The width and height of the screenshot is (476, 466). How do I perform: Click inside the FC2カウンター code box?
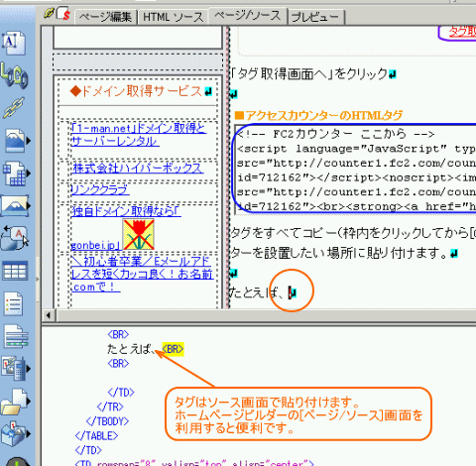pos(355,171)
